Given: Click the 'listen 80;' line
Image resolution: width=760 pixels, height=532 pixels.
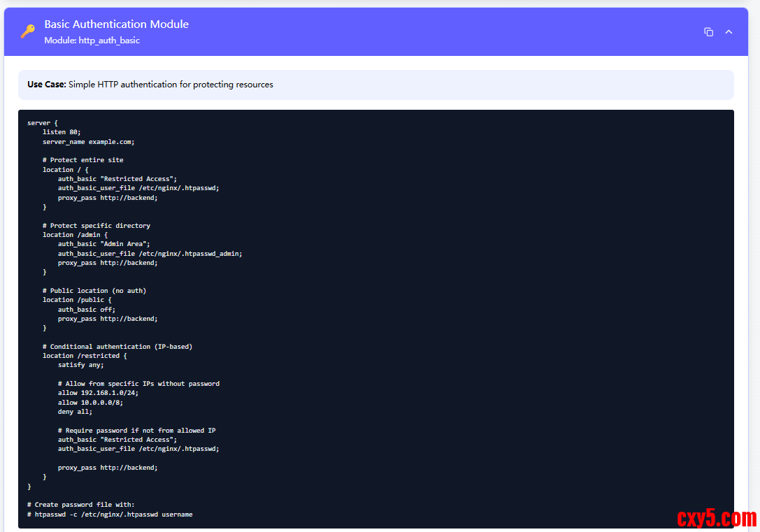Looking at the screenshot, I should point(62,132).
